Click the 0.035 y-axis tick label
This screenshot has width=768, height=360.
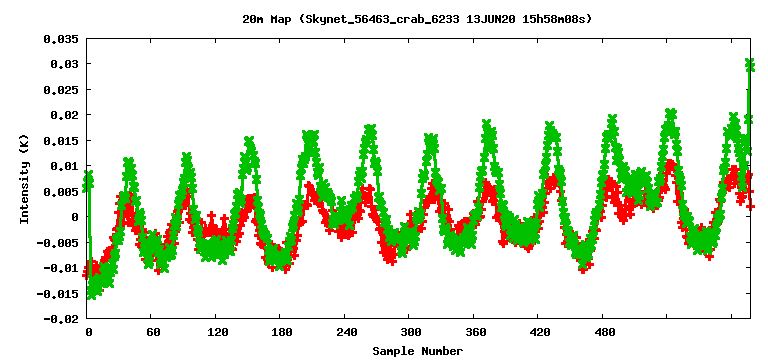pyautogui.click(x=61, y=40)
